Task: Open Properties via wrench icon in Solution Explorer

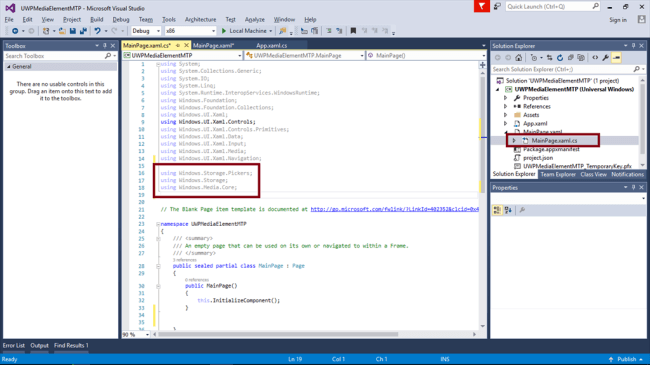Action: click(606, 58)
